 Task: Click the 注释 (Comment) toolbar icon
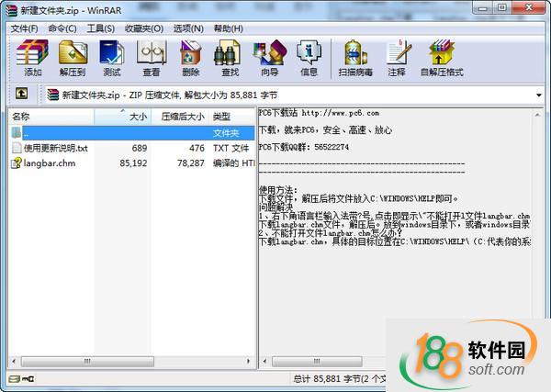397,58
